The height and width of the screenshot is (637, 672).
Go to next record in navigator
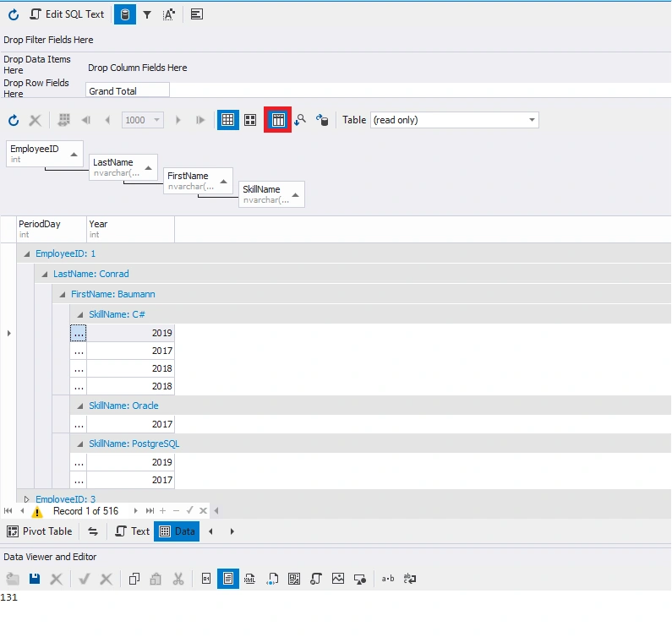135,510
